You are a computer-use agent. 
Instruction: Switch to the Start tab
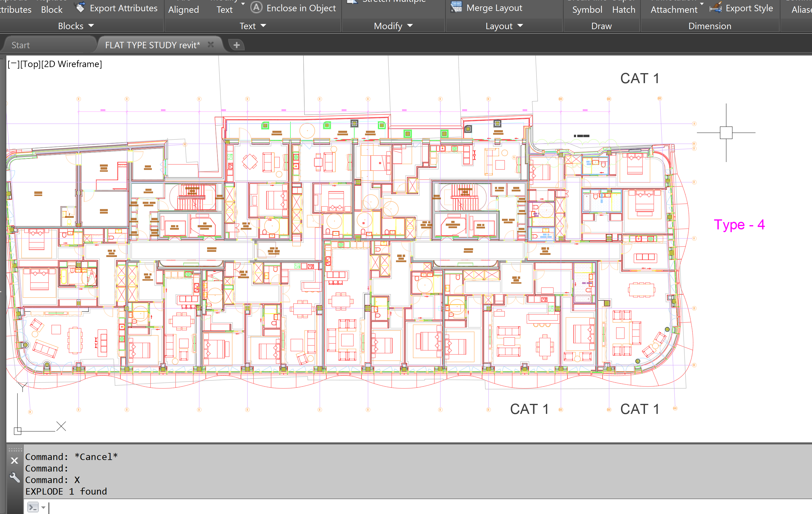(21, 45)
